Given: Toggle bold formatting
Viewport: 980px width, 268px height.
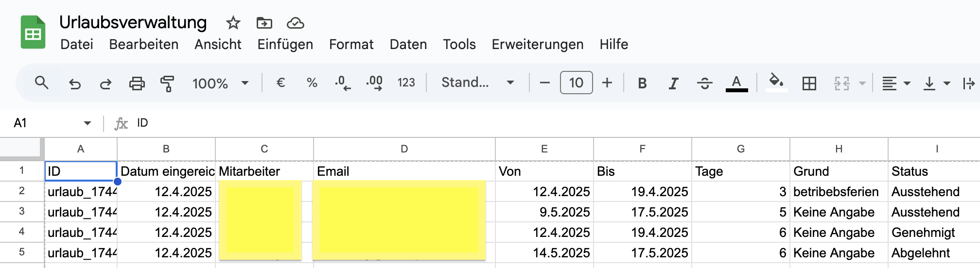Looking at the screenshot, I should tap(642, 84).
